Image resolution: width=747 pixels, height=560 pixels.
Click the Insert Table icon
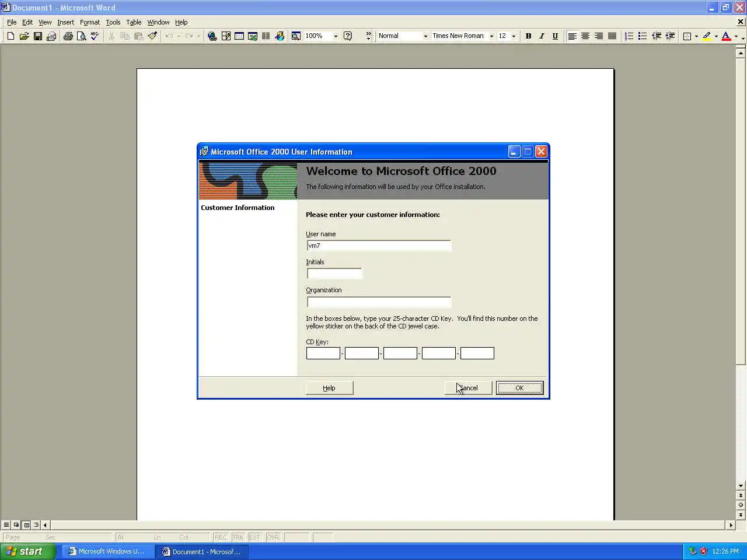(239, 36)
